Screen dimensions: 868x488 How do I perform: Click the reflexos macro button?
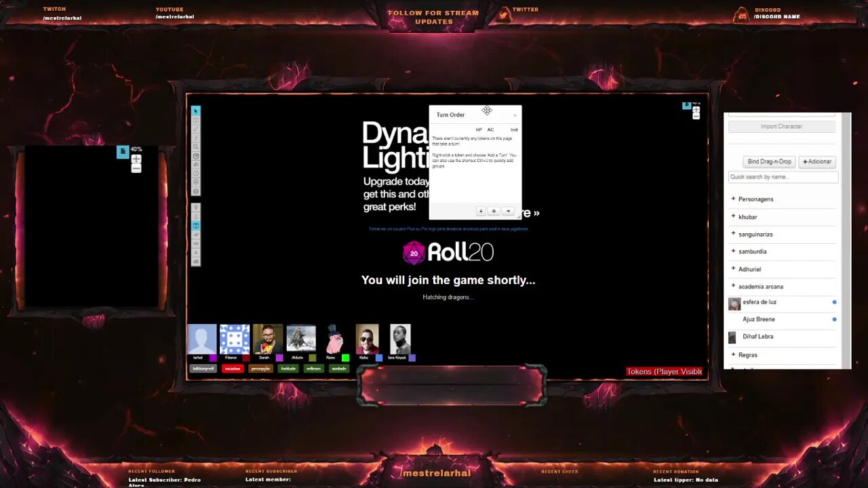[x=313, y=369]
